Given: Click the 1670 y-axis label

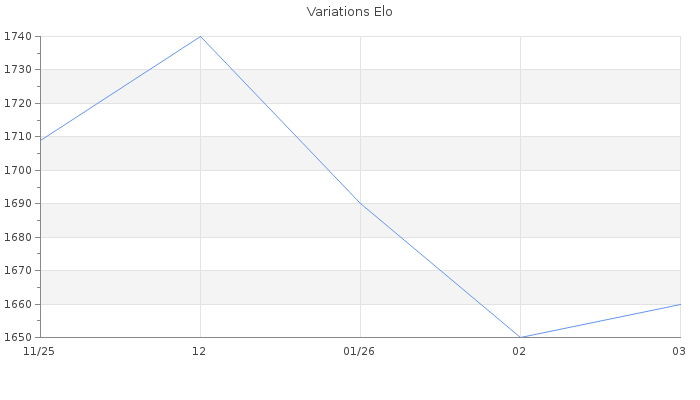Looking at the screenshot, I should (17, 271).
